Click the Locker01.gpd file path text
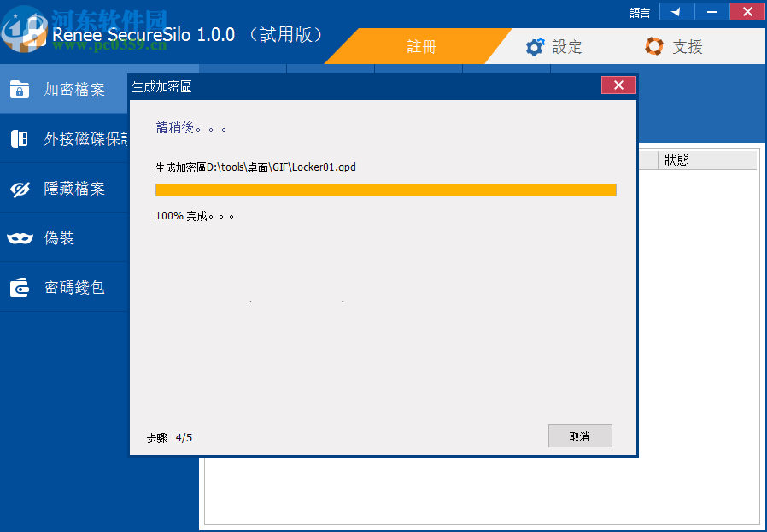Screen dimensions: 767x532 254,167
